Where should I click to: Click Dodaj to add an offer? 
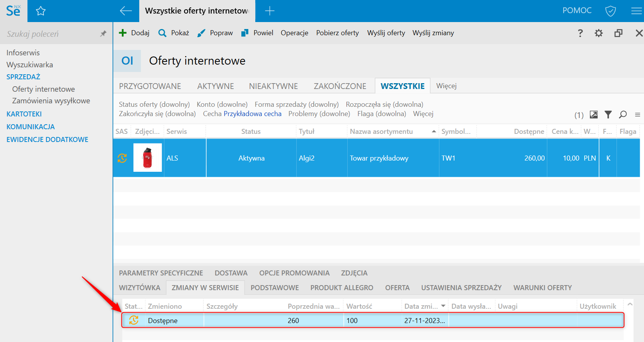(x=134, y=33)
